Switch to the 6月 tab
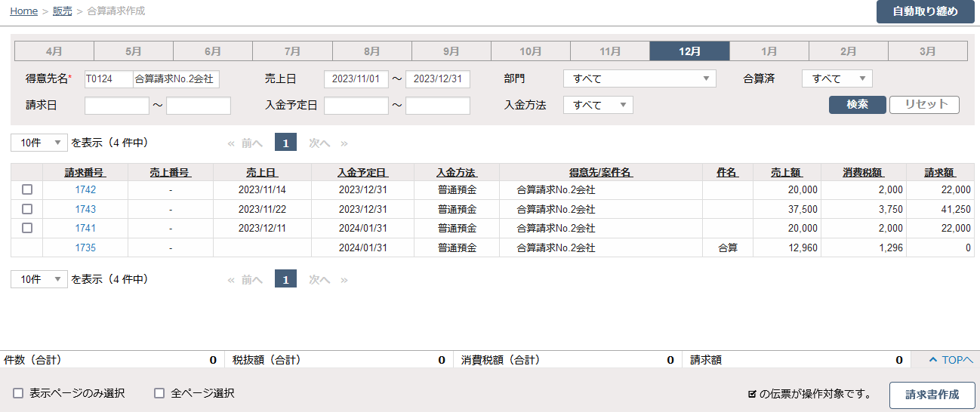 coord(213,51)
